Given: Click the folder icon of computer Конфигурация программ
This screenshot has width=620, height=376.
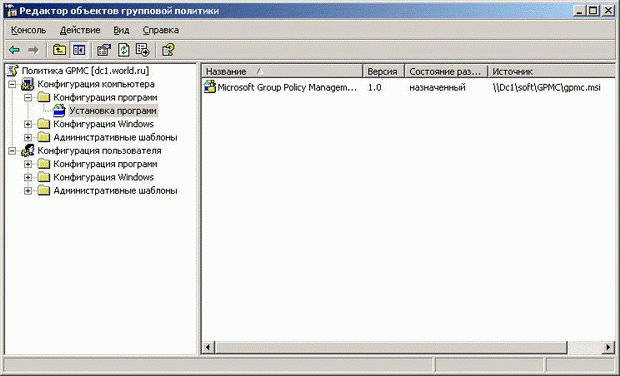Looking at the screenshot, I should [43, 97].
